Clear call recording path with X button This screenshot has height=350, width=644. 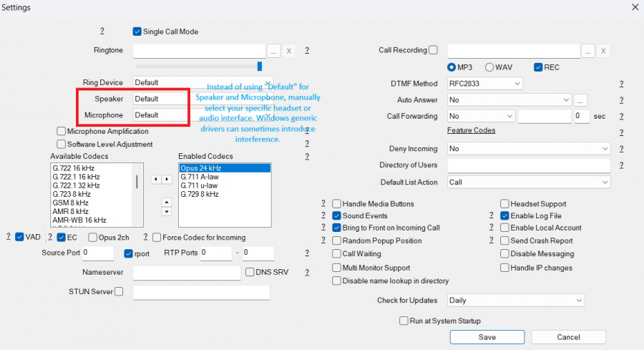coord(603,51)
